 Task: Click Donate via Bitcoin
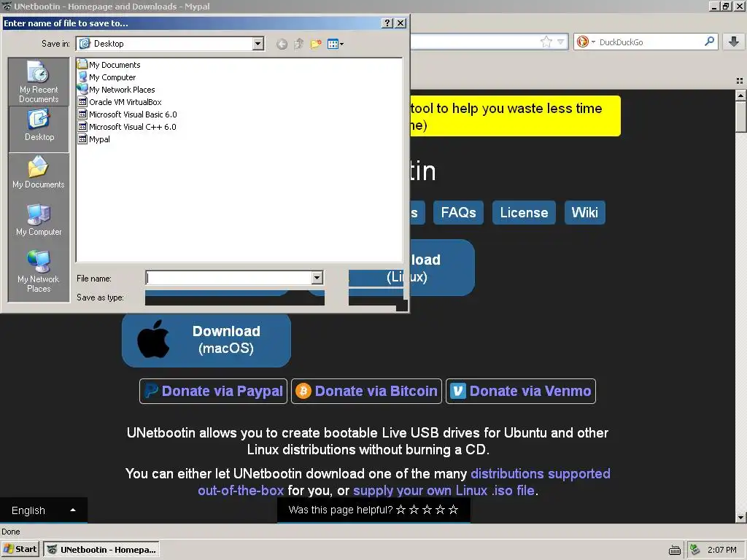(366, 391)
